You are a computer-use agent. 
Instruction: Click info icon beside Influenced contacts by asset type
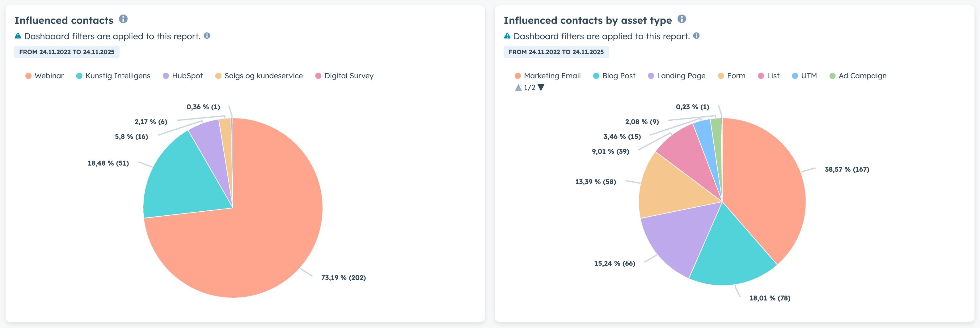pos(682,19)
